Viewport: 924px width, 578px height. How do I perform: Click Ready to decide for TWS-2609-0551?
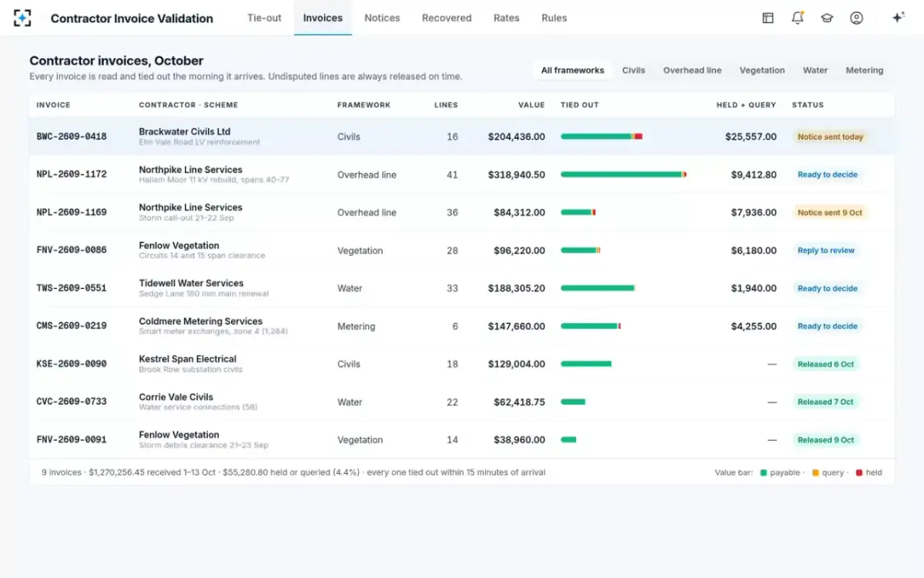pyautogui.click(x=828, y=288)
